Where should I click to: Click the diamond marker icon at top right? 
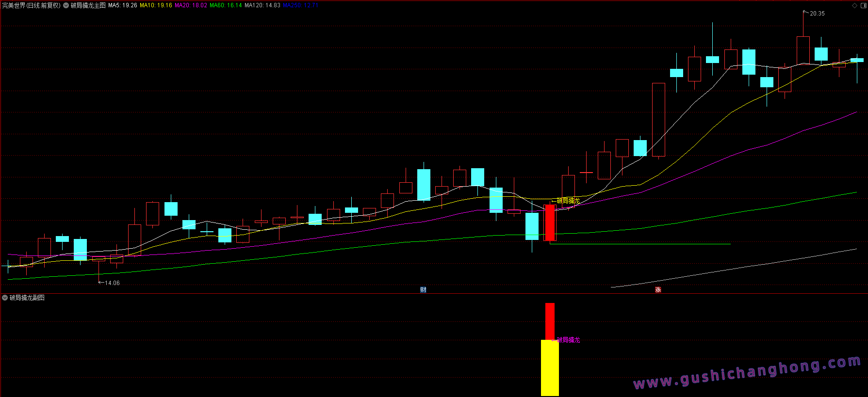point(854,5)
